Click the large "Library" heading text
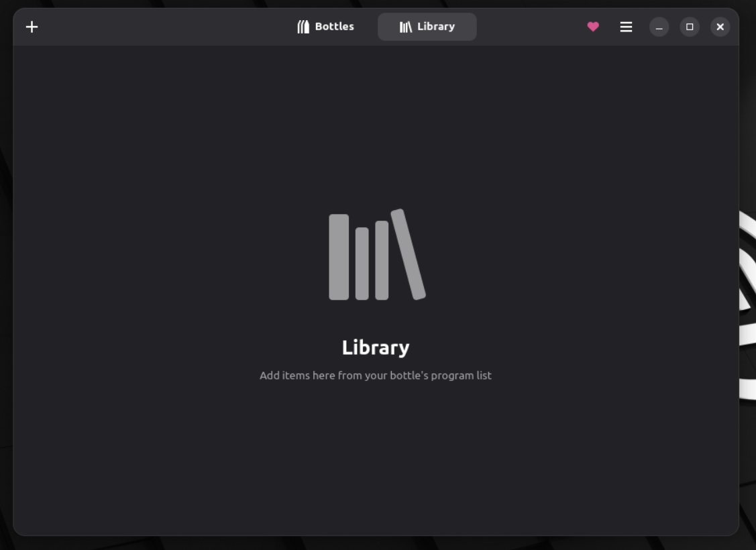This screenshot has height=550, width=756. [376, 347]
